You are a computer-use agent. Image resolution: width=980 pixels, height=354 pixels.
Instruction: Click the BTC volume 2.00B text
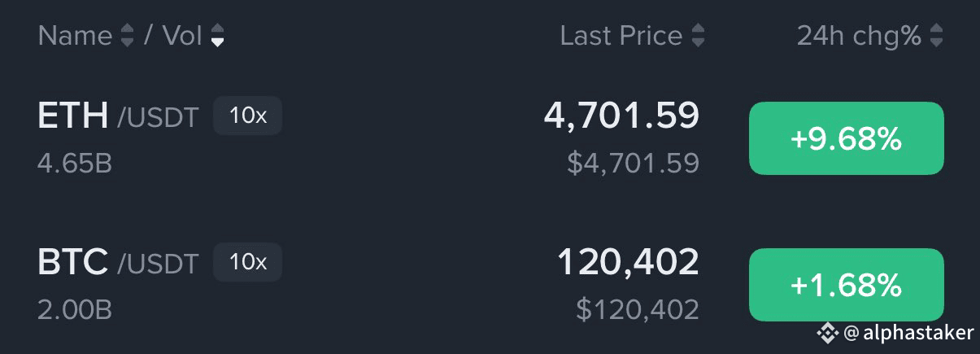click(x=75, y=309)
